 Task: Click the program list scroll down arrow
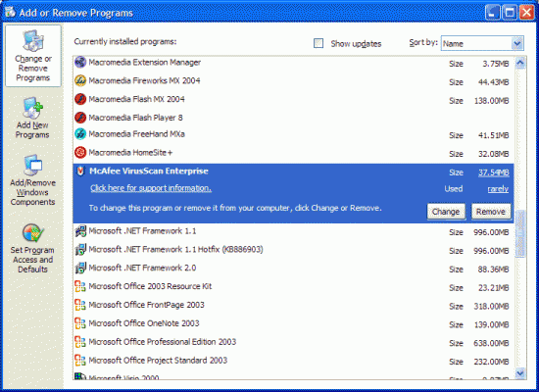[520, 373]
